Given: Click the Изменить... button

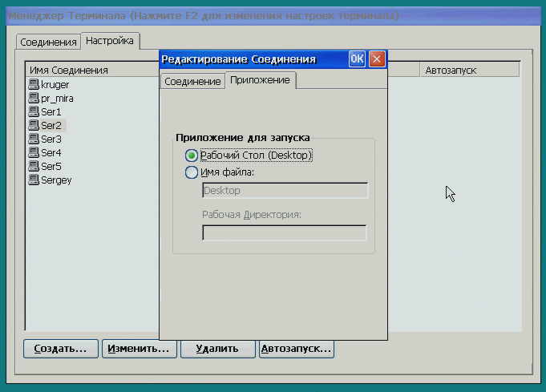Looking at the screenshot, I should (139, 349).
